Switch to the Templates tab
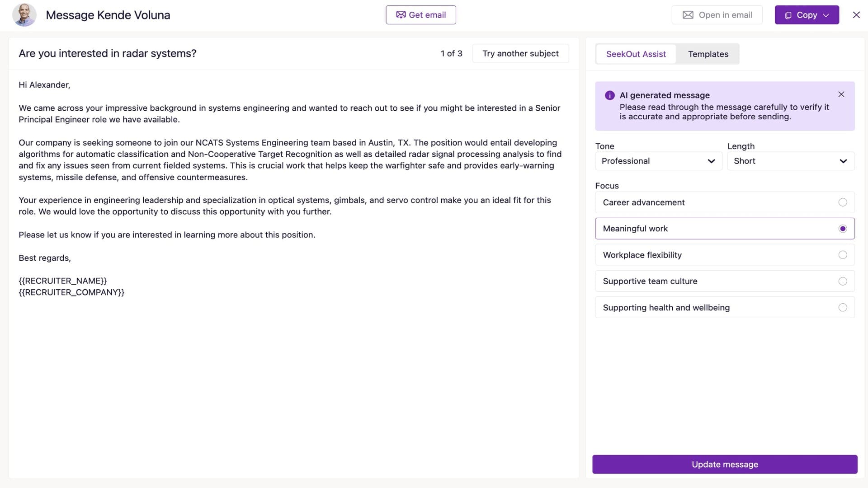Viewport: 868px width, 488px height. [708, 54]
